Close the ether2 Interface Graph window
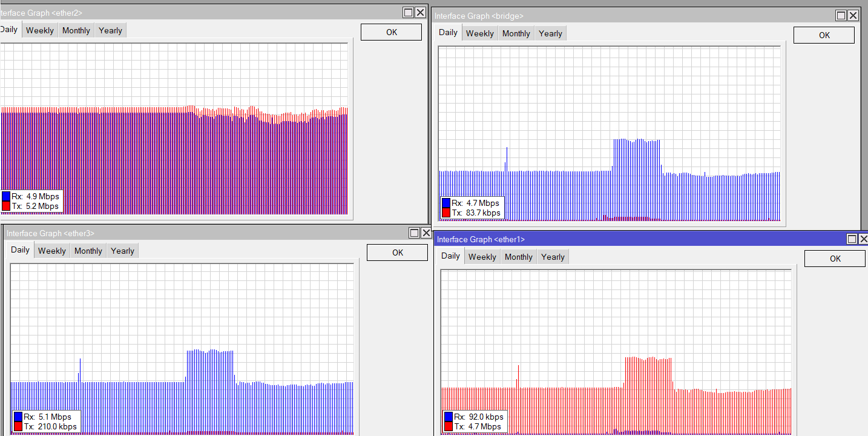Viewport: 868px width, 436px height. click(x=420, y=12)
